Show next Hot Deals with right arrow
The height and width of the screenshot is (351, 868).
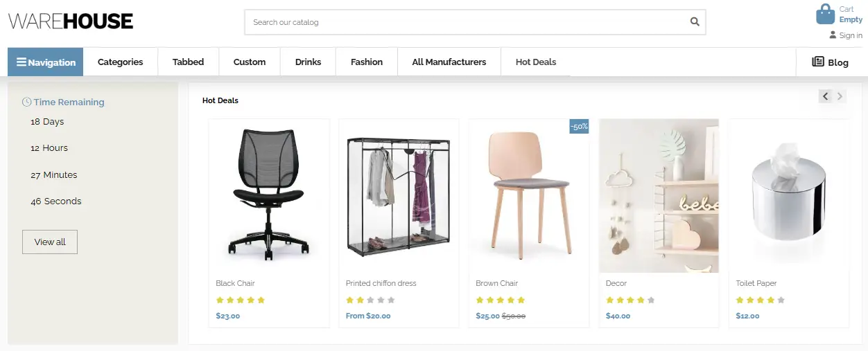pos(840,96)
